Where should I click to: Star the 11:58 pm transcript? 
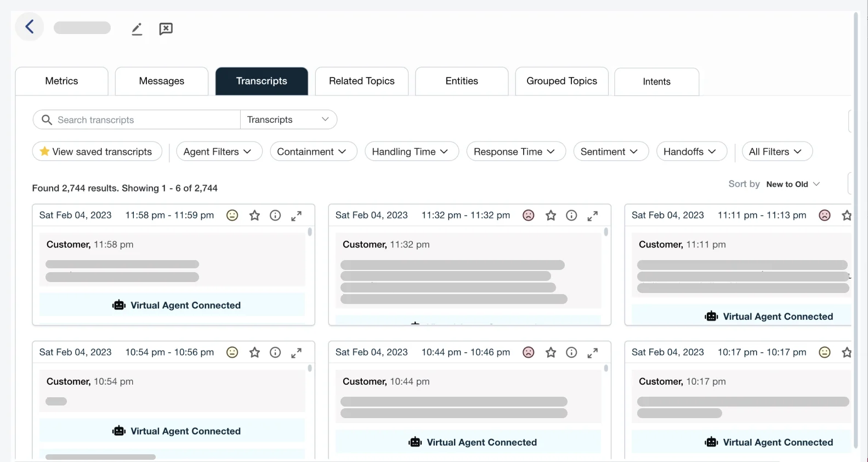(254, 216)
